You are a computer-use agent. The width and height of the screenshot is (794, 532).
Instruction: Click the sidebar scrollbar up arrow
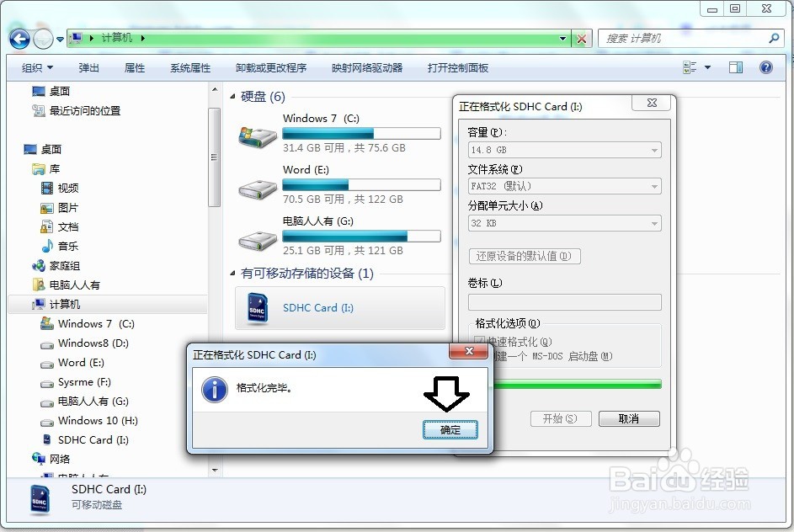[x=215, y=89]
